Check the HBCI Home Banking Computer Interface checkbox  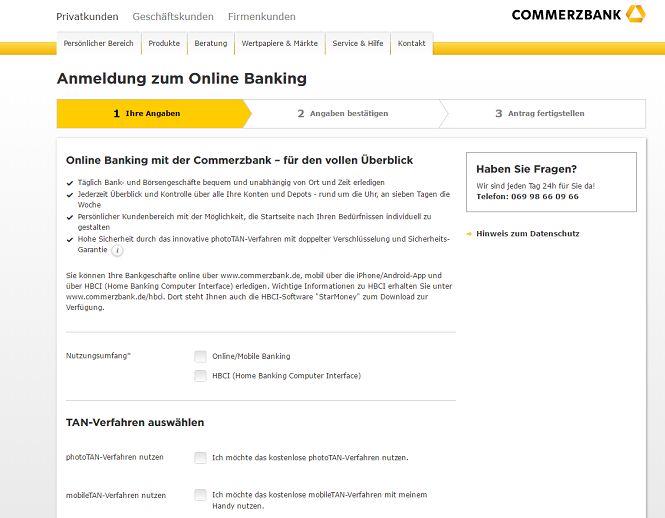[200, 376]
